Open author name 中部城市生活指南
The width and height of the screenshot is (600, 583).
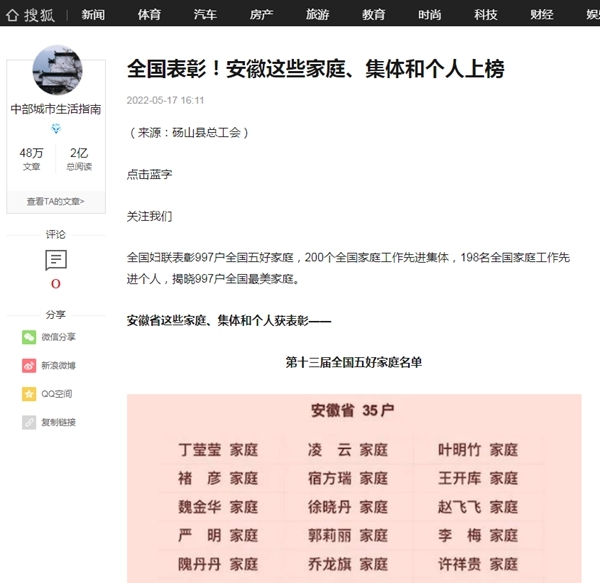(x=56, y=109)
